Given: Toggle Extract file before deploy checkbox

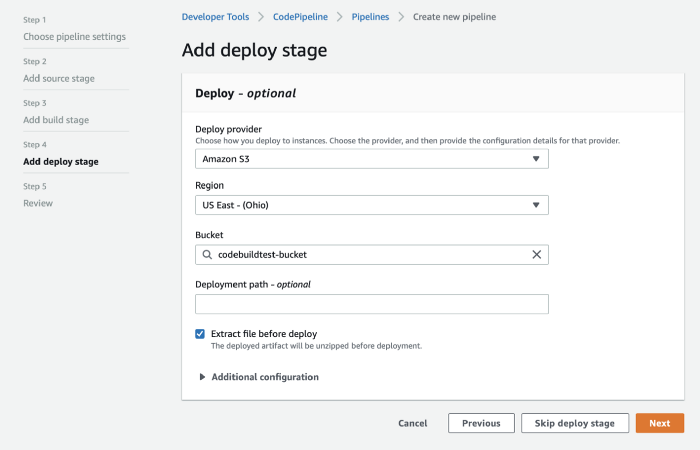Looking at the screenshot, I should 200,334.
